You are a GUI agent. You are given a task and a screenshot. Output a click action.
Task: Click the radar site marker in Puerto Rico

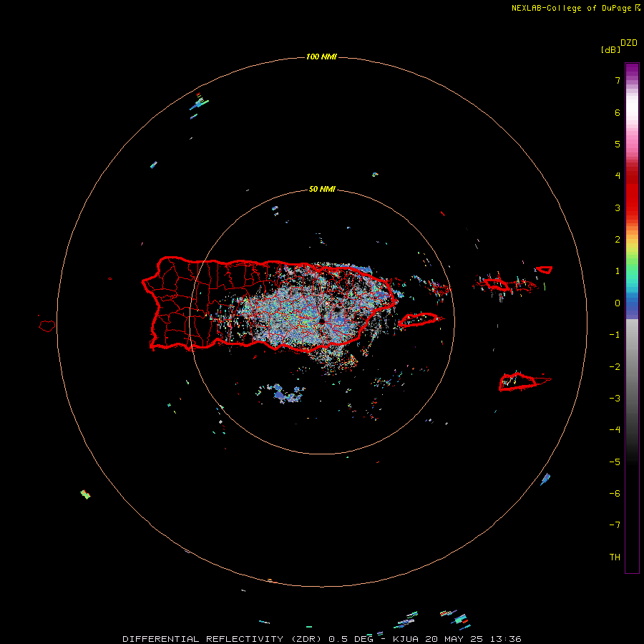tap(321, 321)
